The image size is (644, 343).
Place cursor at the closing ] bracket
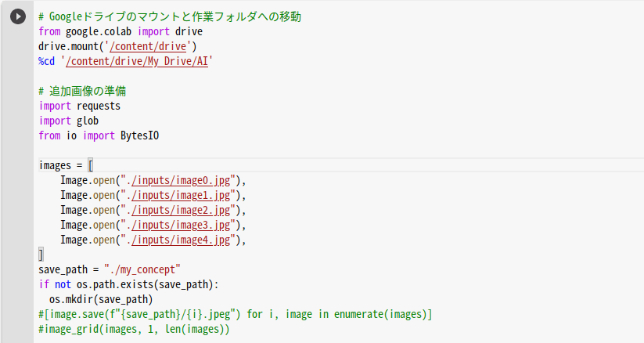coord(41,255)
